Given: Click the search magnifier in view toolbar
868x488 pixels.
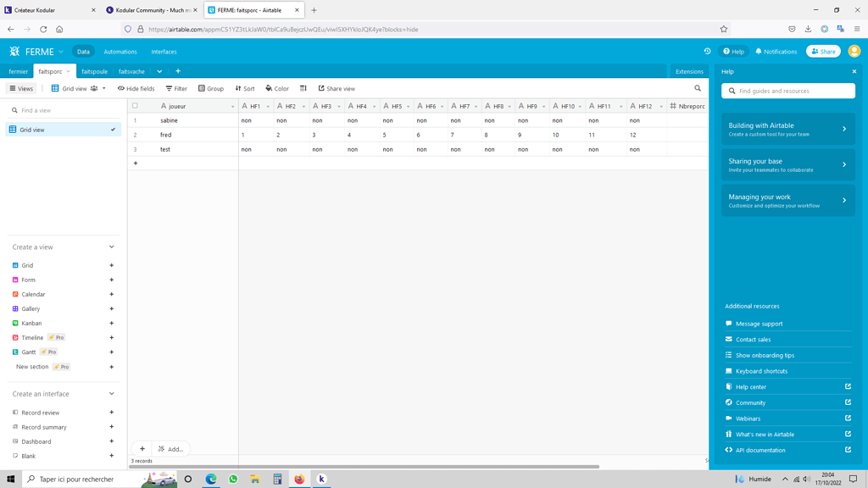Looking at the screenshot, I should (698, 88).
